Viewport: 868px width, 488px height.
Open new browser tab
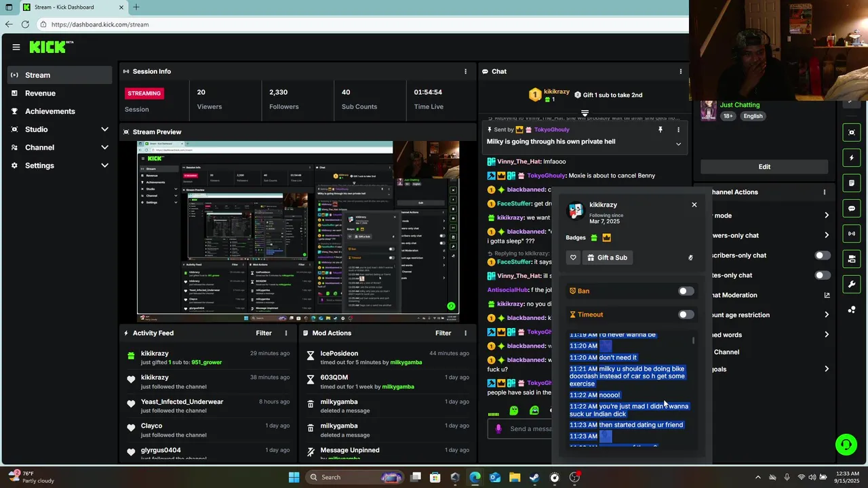point(136,7)
